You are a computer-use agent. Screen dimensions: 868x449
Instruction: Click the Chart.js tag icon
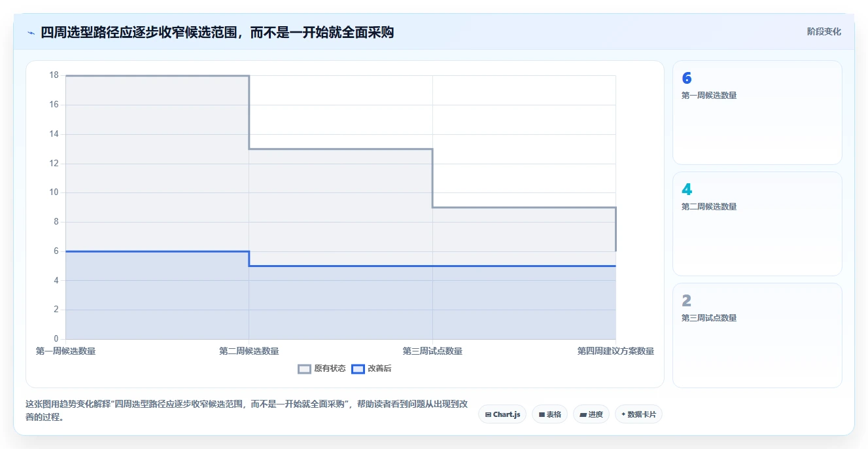(488, 415)
